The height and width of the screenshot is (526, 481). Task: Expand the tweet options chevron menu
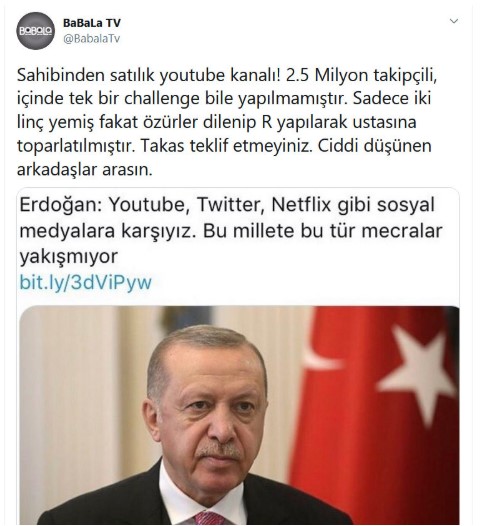453,21
